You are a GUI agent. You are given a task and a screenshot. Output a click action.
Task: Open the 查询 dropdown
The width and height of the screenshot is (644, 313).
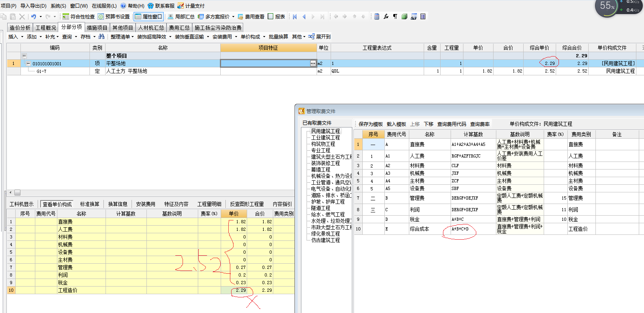69,36
